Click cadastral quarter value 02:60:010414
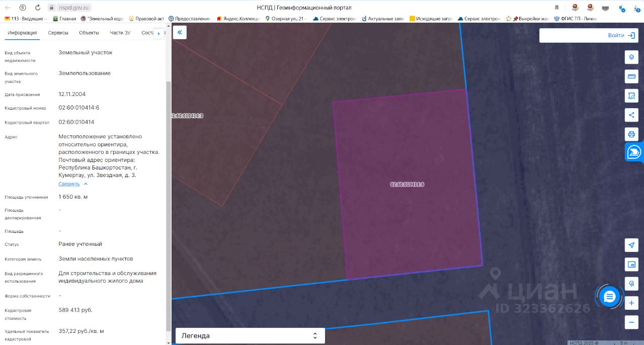Viewport: 644px width, 345px height. pyautogui.click(x=76, y=122)
